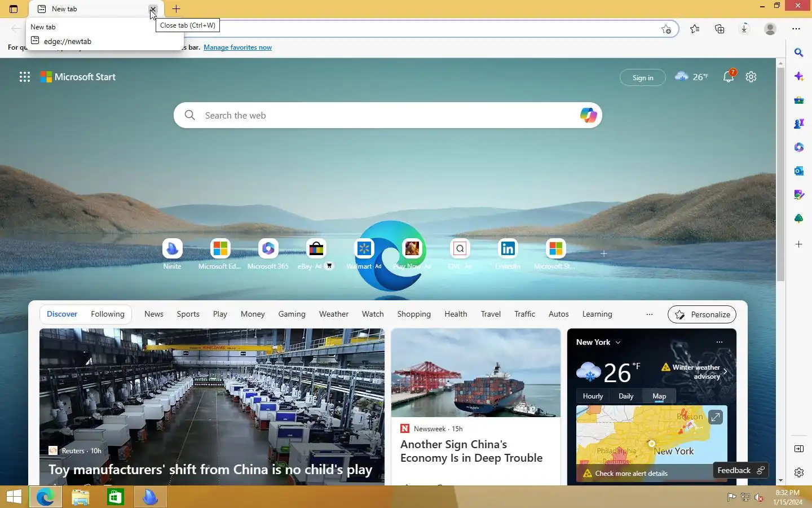Open the app launcher grid icon
The width and height of the screenshot is (812, 508).
pyautogui.click(x=25, y=77)
